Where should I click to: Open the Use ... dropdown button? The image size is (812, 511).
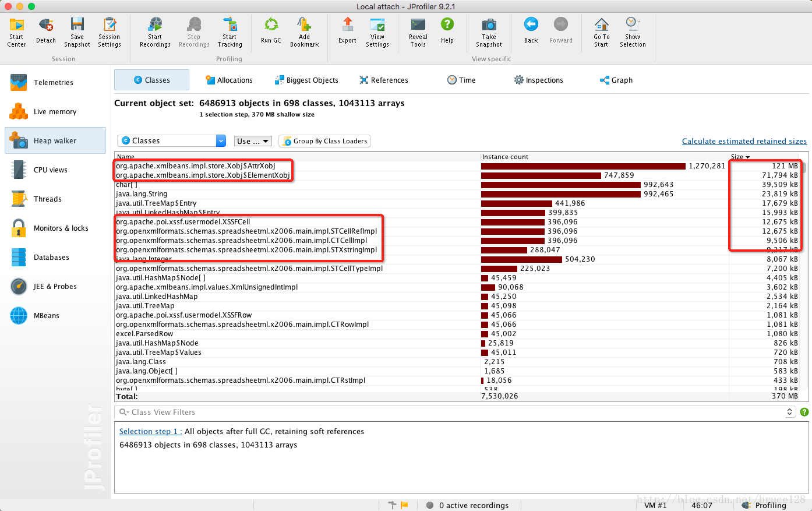[x=253, y=141]
